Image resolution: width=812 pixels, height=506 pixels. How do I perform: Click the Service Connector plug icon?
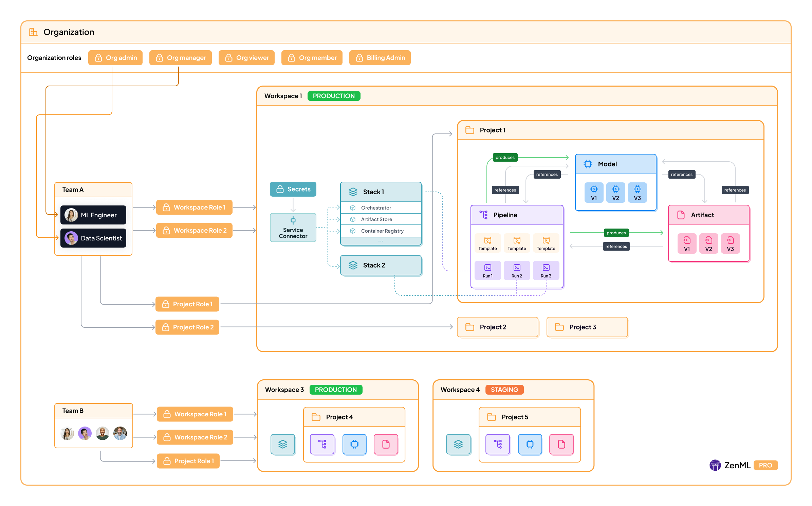tap(293, 220)
